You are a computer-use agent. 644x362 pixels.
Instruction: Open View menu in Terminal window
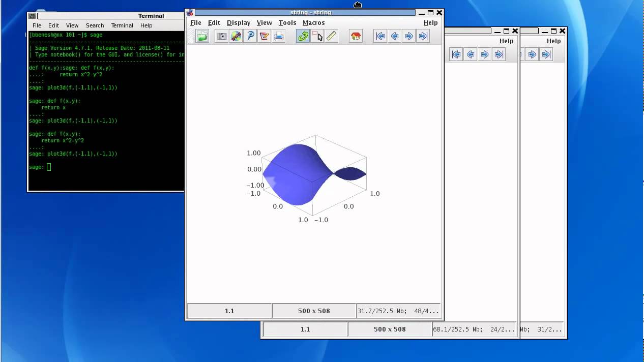(x=72, y=25)
